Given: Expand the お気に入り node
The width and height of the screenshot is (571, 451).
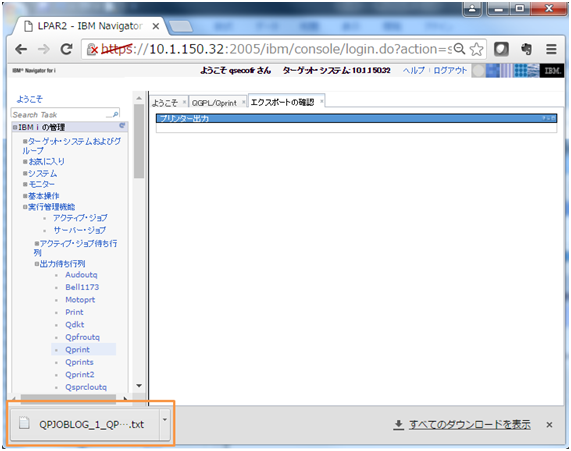Looking at the screenshot, I should click(25, 161).
